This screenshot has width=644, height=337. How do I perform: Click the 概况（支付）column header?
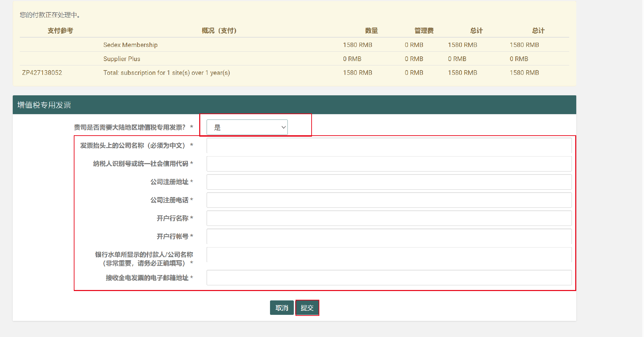[x=219, y=31]
